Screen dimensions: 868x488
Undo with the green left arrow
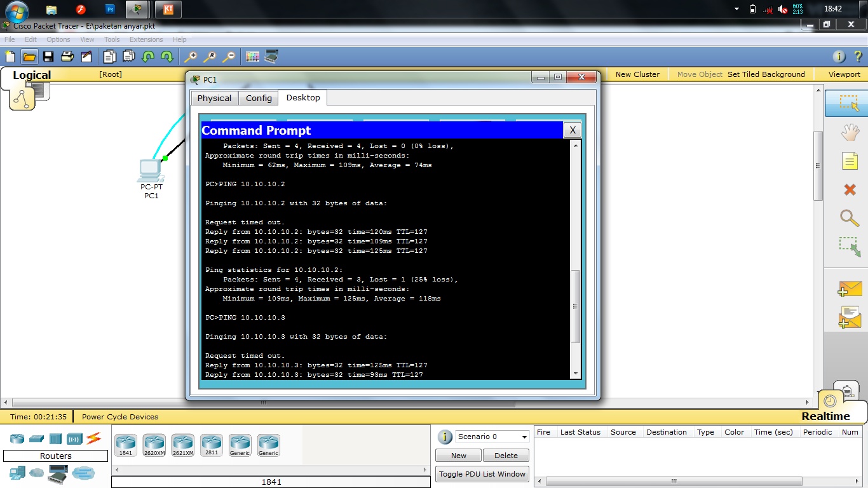click(x=148, y=57)
